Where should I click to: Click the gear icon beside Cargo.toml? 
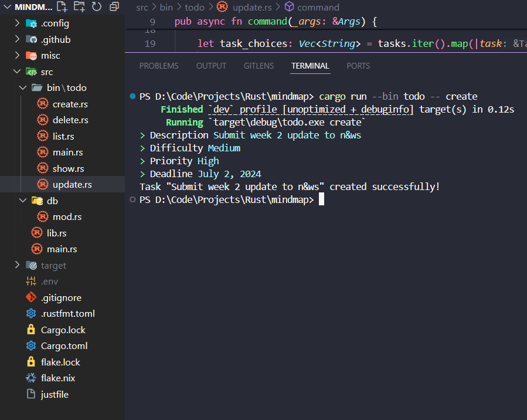31,346
